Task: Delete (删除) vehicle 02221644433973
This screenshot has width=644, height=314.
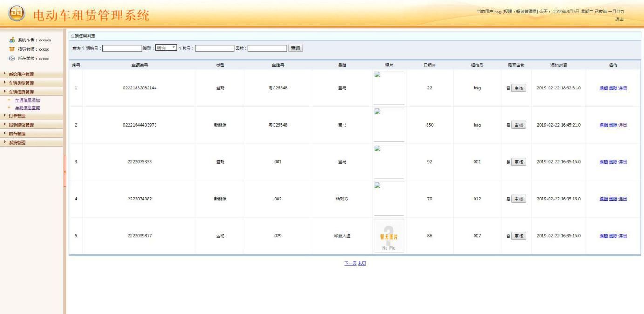Action: pyautogui.click(x=613, y=125)
